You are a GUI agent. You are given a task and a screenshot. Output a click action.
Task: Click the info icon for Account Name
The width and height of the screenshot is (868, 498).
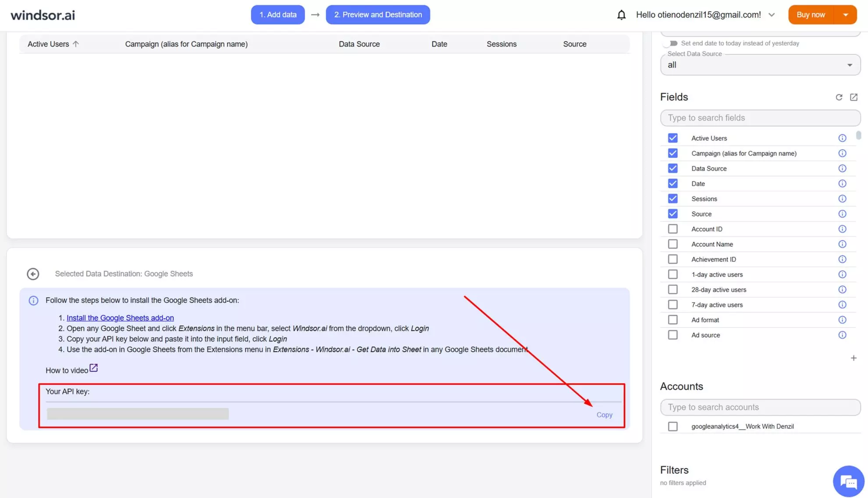(x=842, y=244)
